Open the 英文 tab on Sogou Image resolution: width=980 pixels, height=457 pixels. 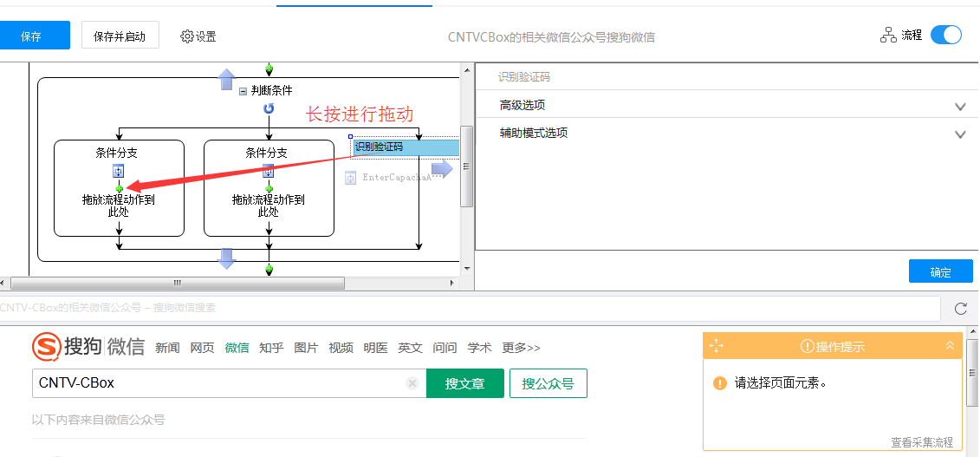(410, 348)
